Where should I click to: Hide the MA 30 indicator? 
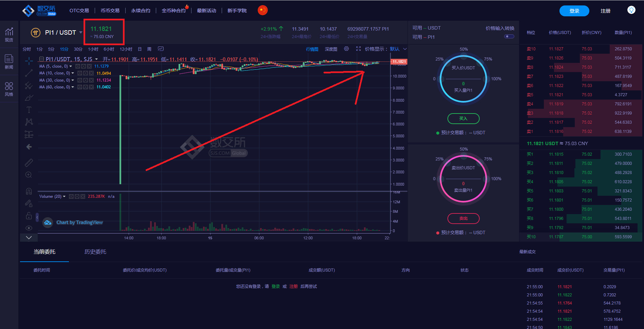tap(80, 80)
